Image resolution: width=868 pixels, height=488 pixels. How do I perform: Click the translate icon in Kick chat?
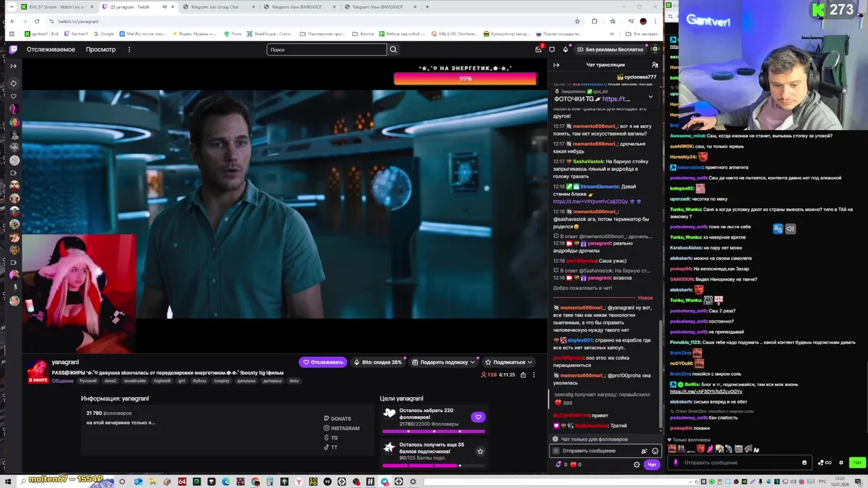tap(778, 229)
